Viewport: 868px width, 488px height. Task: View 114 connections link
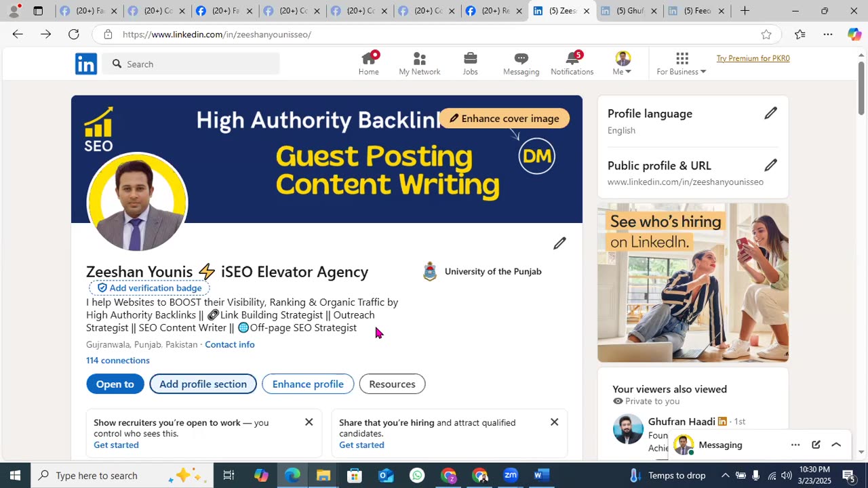118,360
